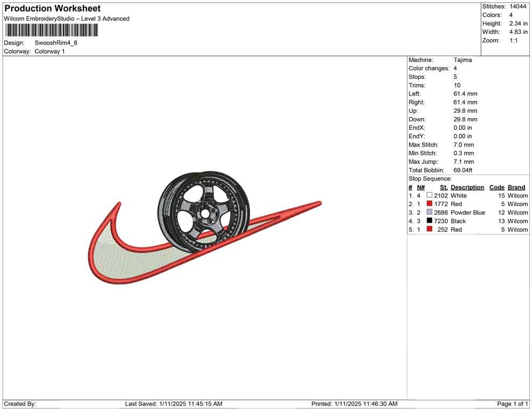Click the "Created By:" footer label
Screen dimensions: 532x409
20,404
